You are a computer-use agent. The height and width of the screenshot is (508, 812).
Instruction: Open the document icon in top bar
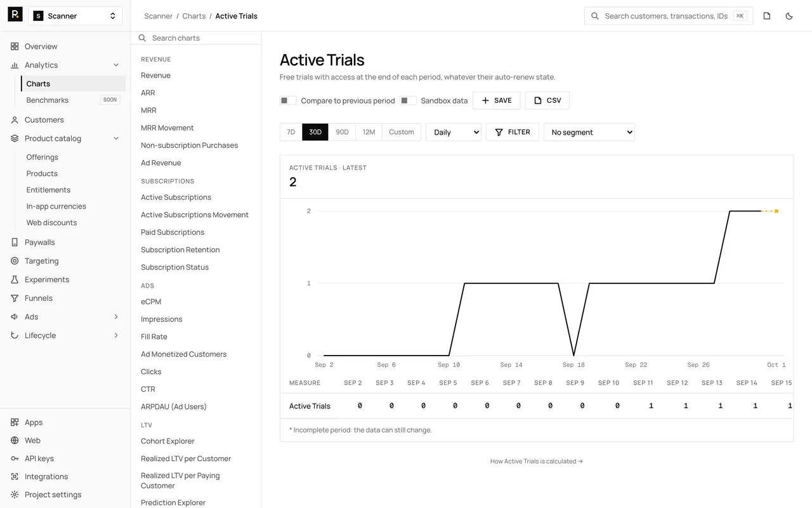(767, 16)
